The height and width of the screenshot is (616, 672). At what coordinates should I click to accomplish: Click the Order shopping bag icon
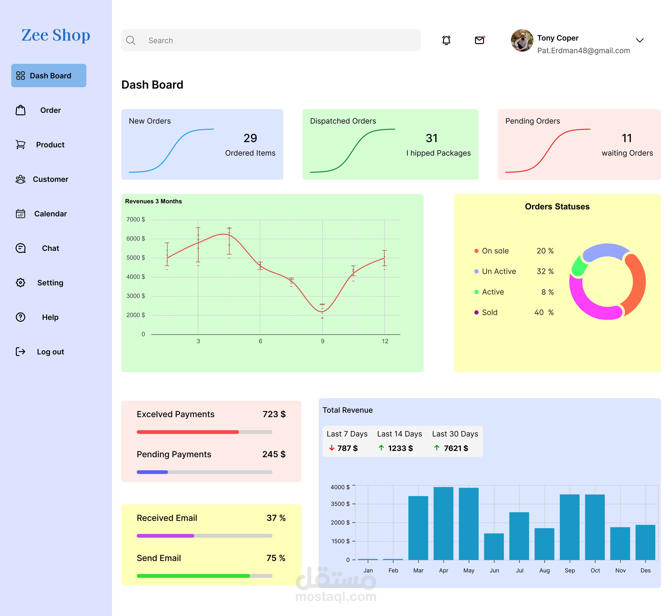[x=21, y=110]
